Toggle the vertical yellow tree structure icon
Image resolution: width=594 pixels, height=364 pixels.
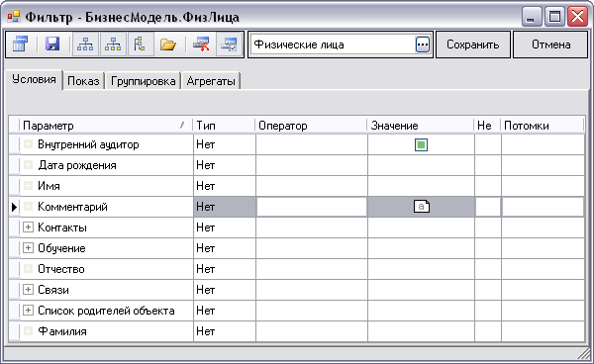point(140,45)
